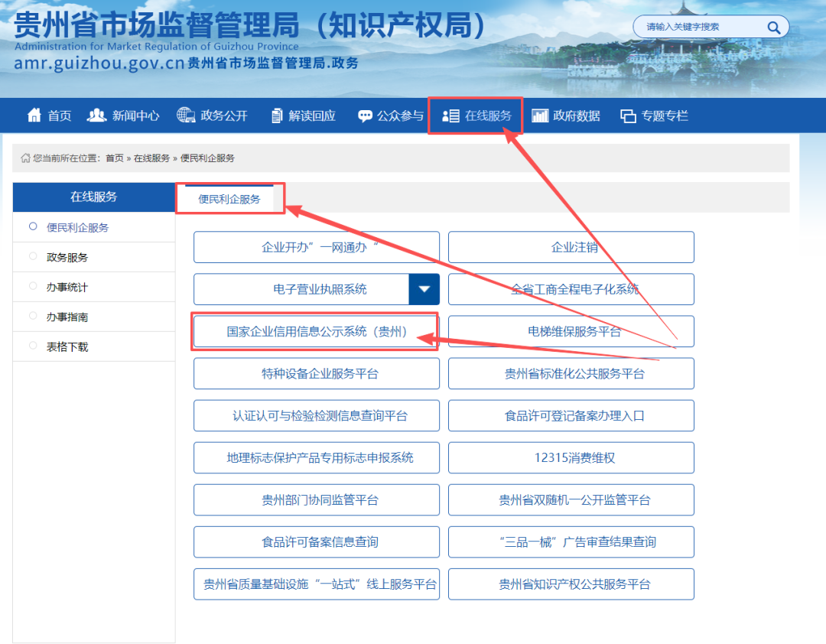Select the 表格下载 sidebar radio bullet

pyautogui.click(x=33, y=346)
